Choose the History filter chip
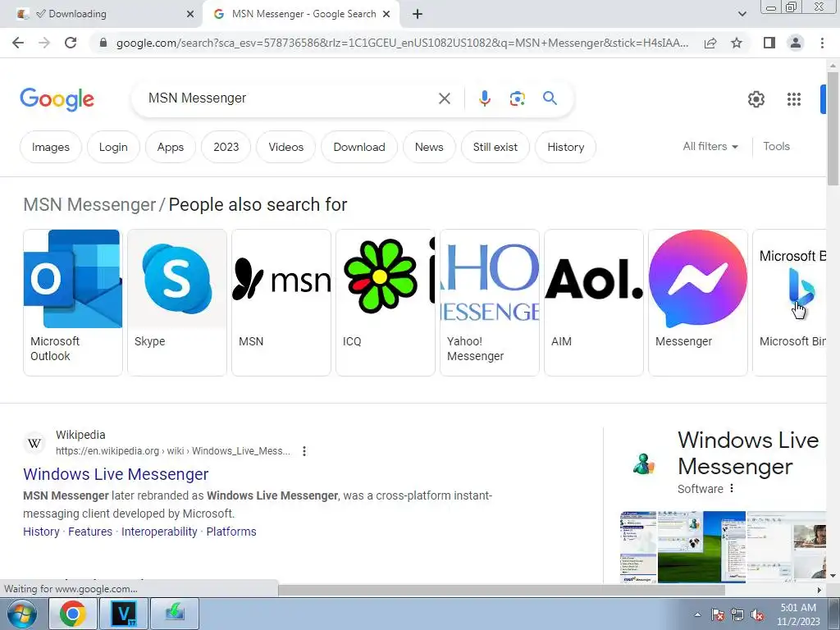Screen dimensions: 840x630 (566, 147)
